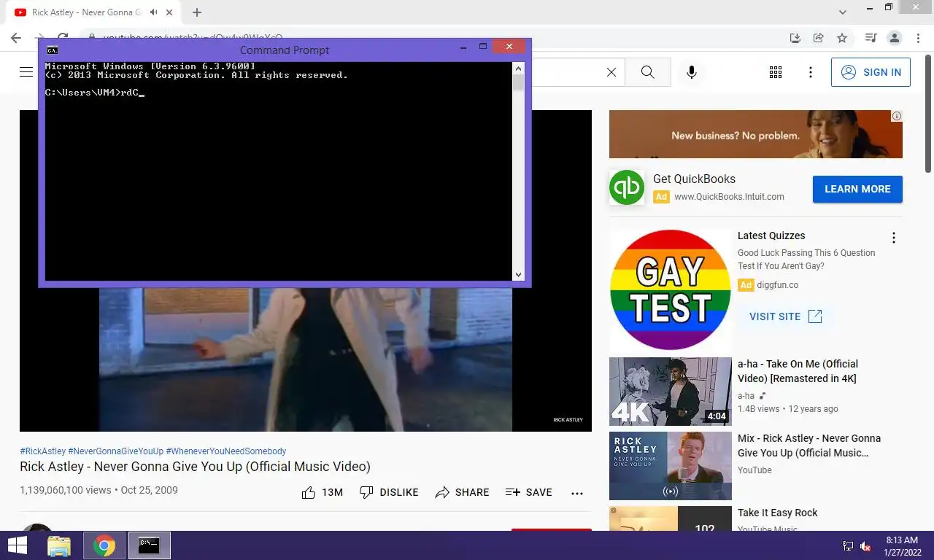Open the YouTube hamburger guide menu

pyautogui.click(x=26, y=71)
